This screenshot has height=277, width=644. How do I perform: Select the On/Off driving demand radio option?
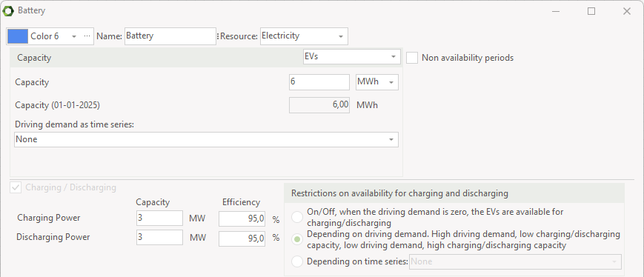(x=297, y=218)
